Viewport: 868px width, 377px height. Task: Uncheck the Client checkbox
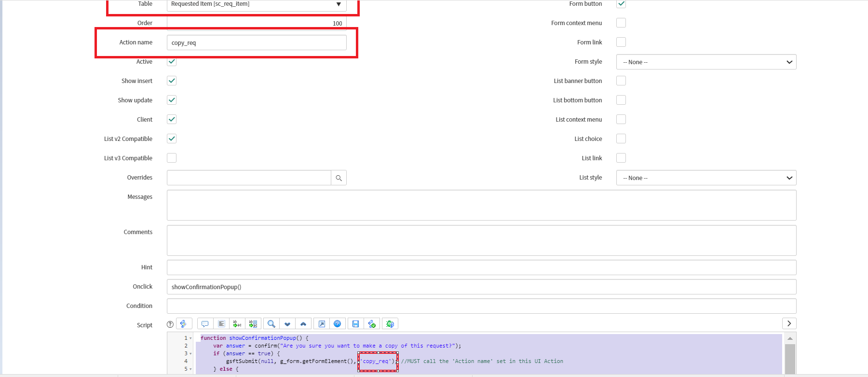(x=172, y=119)
